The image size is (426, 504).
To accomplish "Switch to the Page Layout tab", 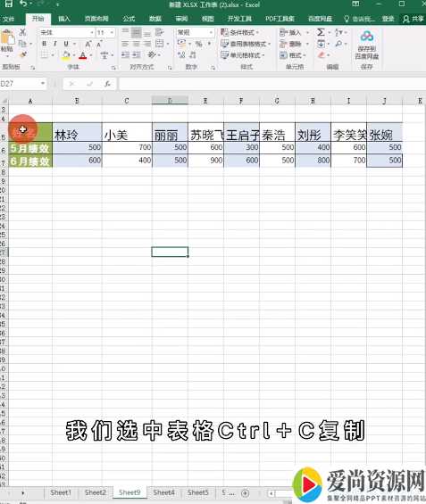I will point(96,19).
